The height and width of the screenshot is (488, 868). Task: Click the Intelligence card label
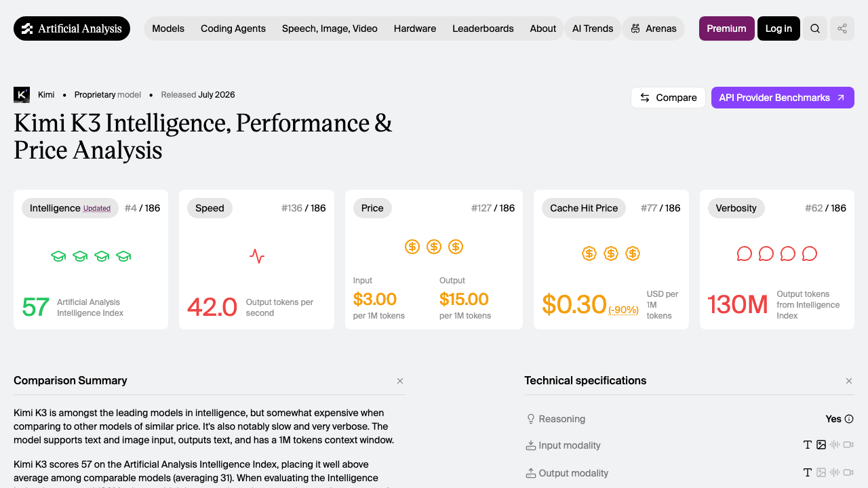71,208
